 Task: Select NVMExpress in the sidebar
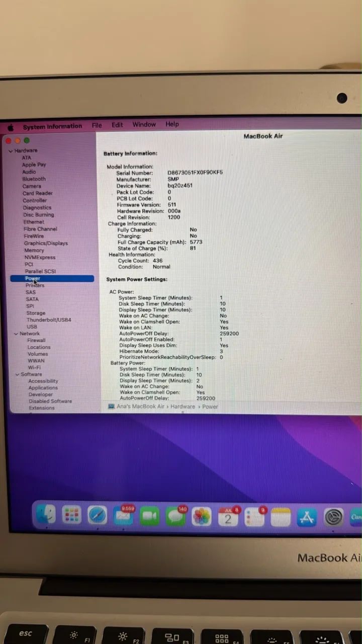[x=40, y=257]
